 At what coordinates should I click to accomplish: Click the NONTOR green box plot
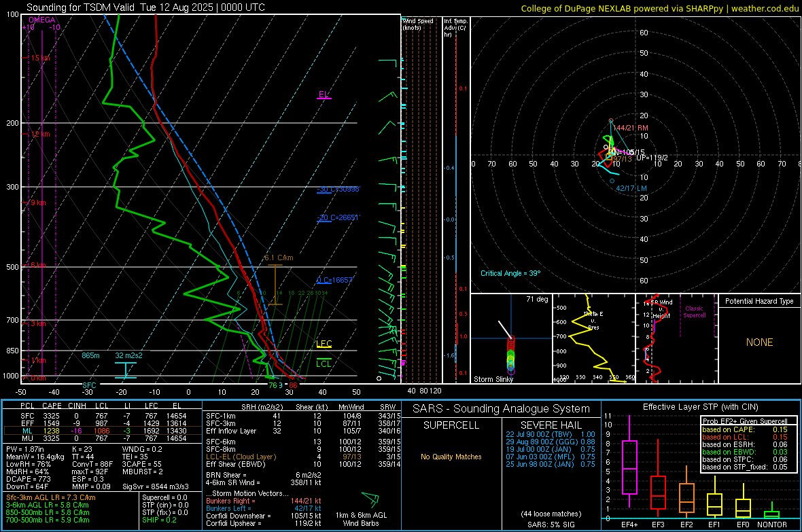tap(772, 512)
